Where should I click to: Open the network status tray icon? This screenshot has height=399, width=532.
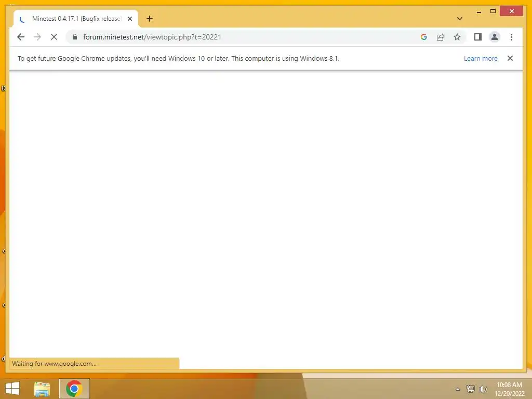pyautogui.click(x=470, y=389)
